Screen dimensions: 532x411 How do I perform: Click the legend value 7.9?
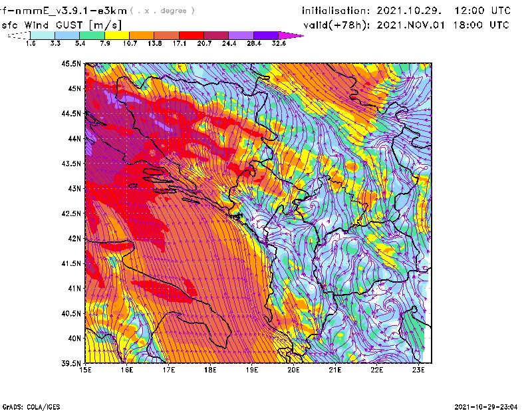click(x=105, y=43)
